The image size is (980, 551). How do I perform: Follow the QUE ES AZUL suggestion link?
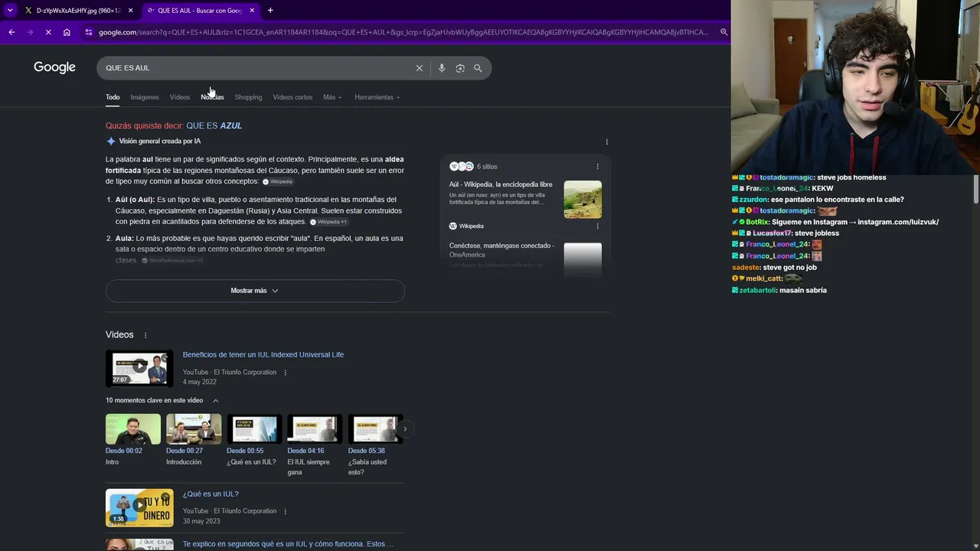tap(214, 126)
